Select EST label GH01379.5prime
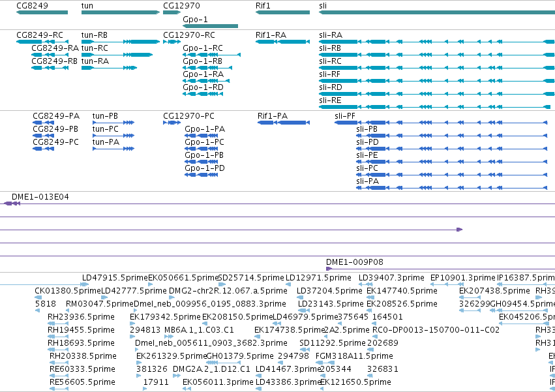Viewport: 555px width, 392px height. (239, 356)
